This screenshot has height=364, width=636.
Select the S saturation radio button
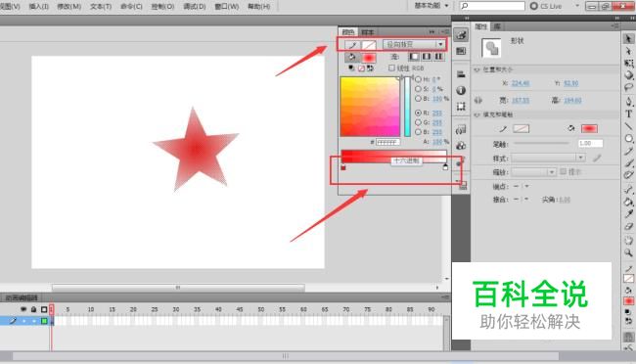[x=418, y=89]
